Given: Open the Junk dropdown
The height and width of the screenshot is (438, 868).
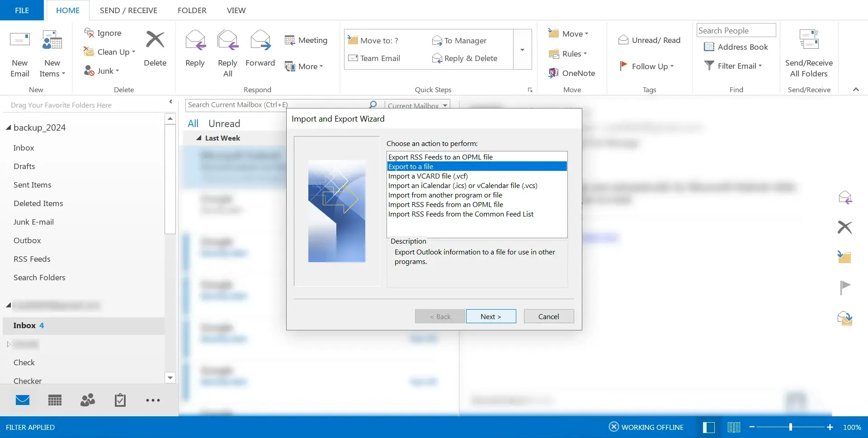Looking at the screenshot, I should (102, 71).
